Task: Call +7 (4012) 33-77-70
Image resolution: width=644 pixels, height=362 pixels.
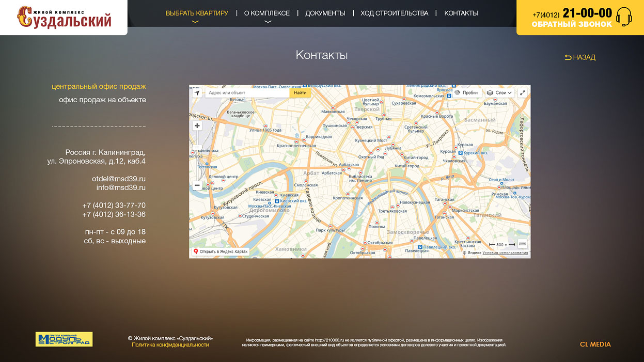Action: coord(114,206)
